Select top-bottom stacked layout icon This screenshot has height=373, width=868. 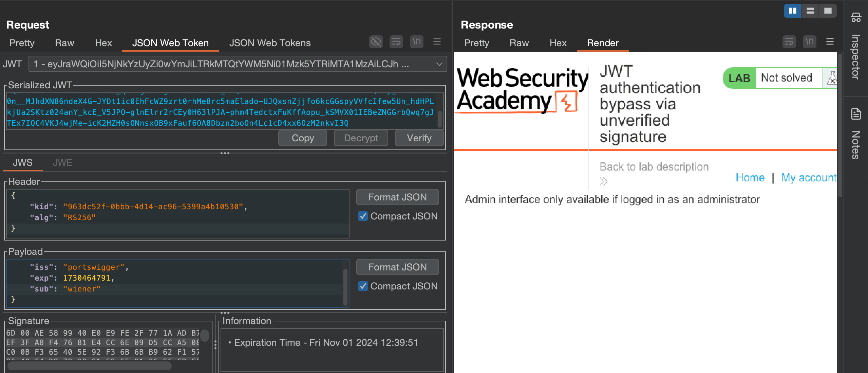[810, 11]
